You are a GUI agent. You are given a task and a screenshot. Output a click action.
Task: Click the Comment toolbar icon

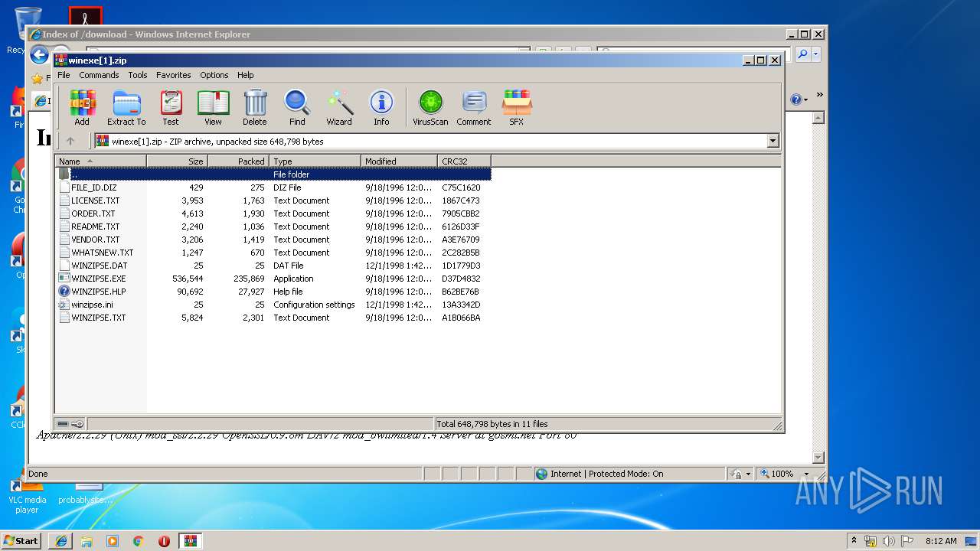[474, 107]
